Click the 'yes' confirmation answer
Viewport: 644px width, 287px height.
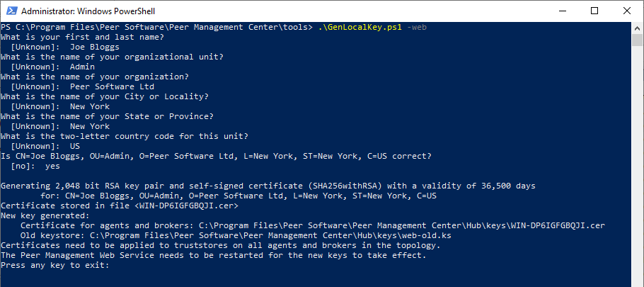coord(52,166)
